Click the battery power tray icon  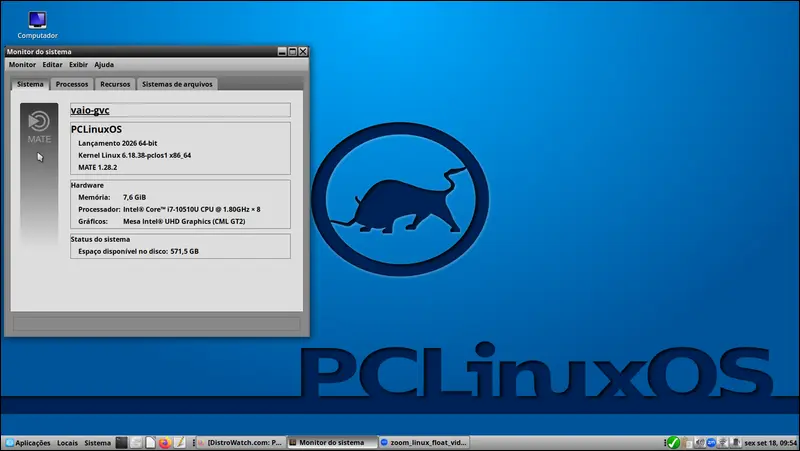(735, 443)
